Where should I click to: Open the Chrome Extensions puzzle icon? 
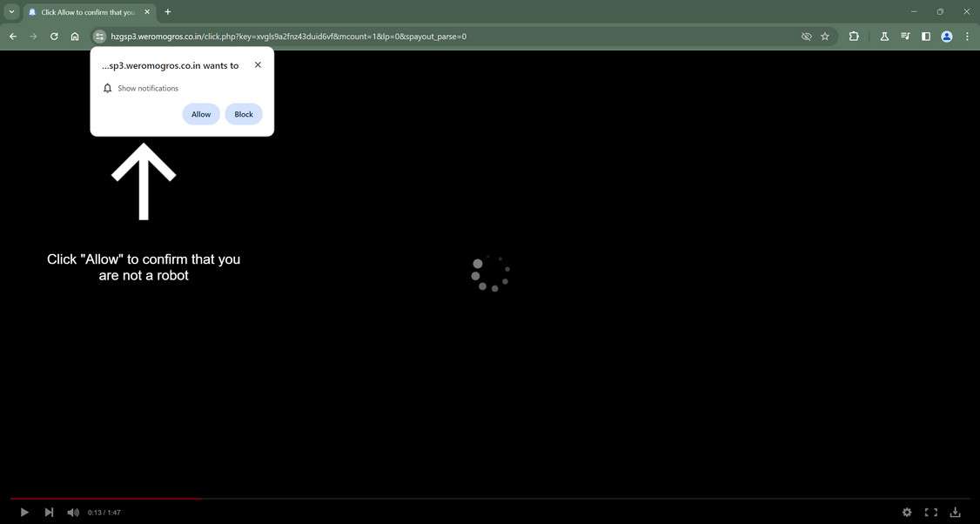point(854,37)
